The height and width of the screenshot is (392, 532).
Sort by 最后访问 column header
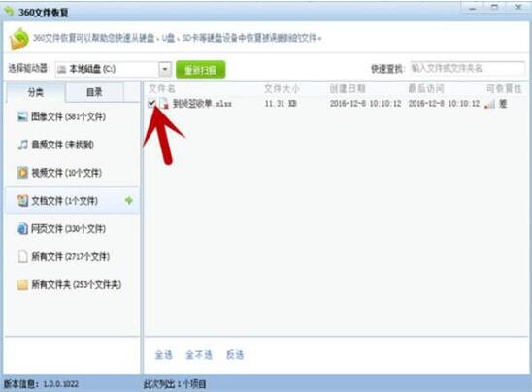click(x=426, y=89)
